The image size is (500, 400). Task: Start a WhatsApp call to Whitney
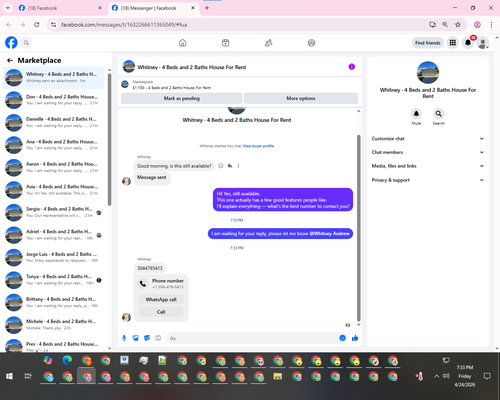[161, 299]
